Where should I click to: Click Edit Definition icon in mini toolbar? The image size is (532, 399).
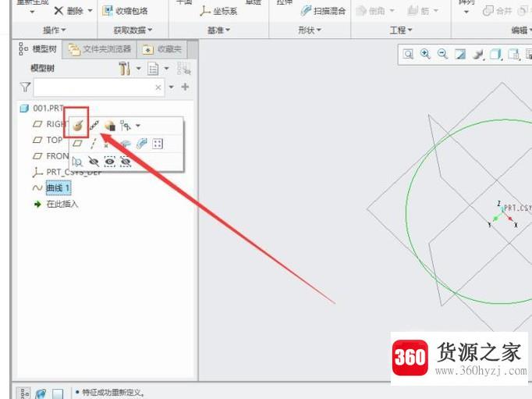coord(78,126)
